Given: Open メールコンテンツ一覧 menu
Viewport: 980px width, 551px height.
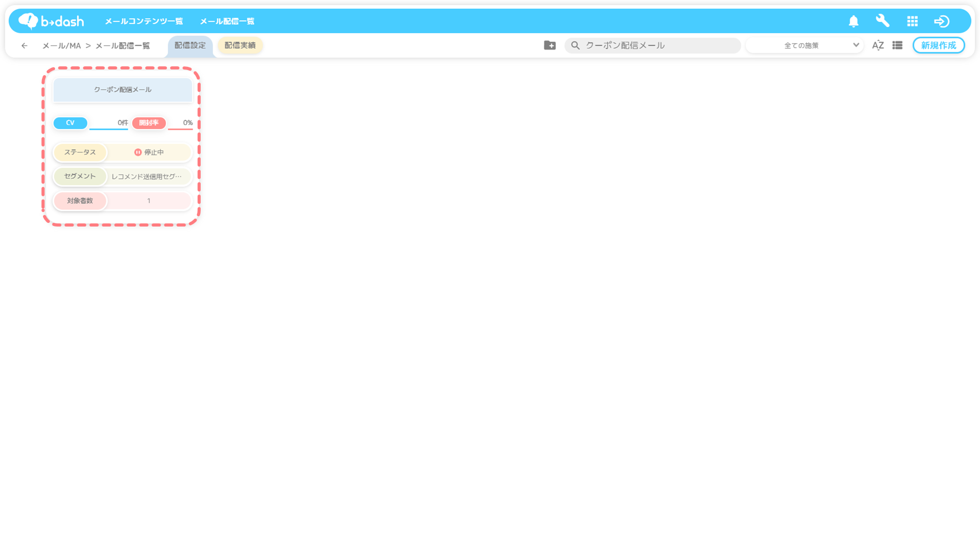Looking at the screenshot, I should (144, 21).
